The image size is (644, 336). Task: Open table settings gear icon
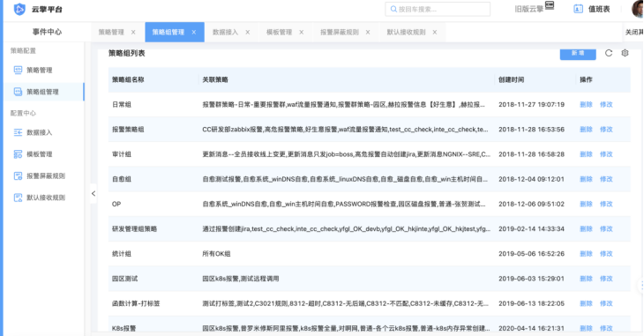point(625,53)
